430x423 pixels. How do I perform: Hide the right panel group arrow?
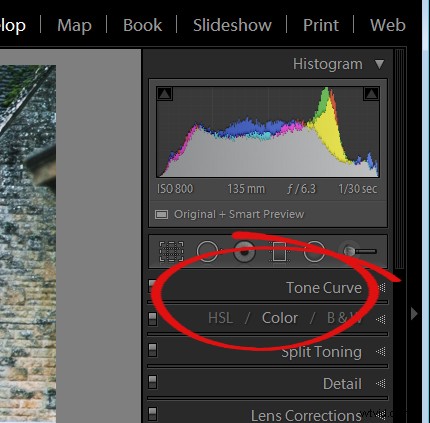pyautogui.click(x=414, y=314)
